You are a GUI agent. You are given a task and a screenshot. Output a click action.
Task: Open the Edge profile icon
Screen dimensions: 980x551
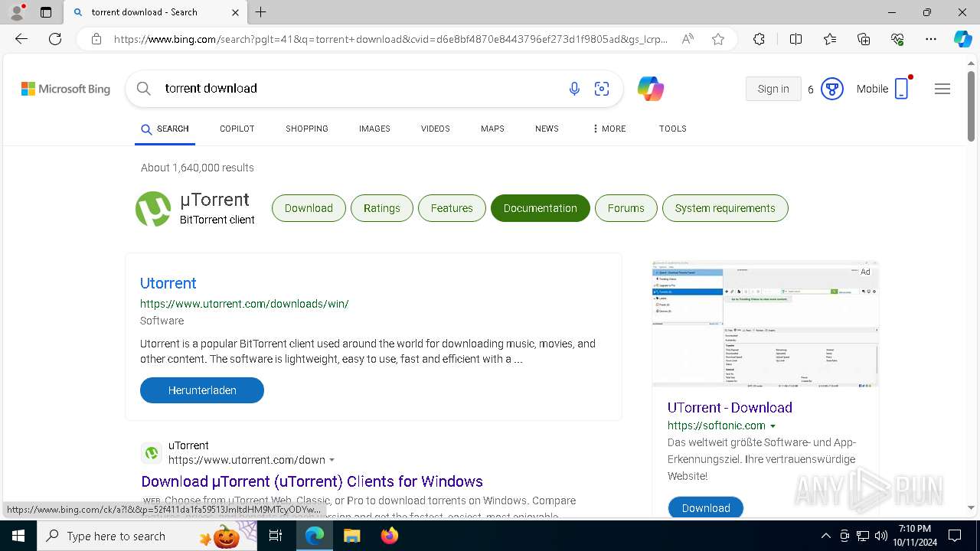(16, 12)
